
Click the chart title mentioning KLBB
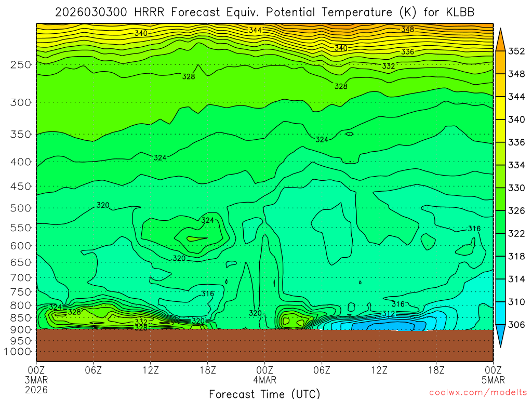[264, 12]
